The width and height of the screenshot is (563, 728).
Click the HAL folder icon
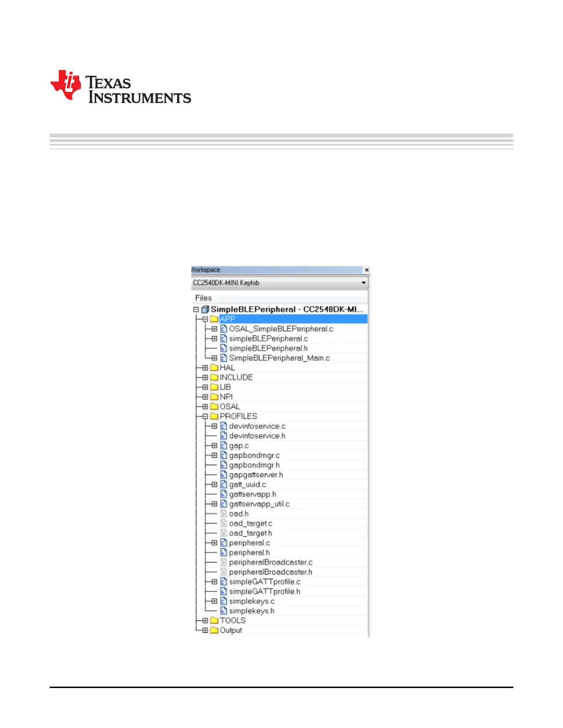[214, 368]
